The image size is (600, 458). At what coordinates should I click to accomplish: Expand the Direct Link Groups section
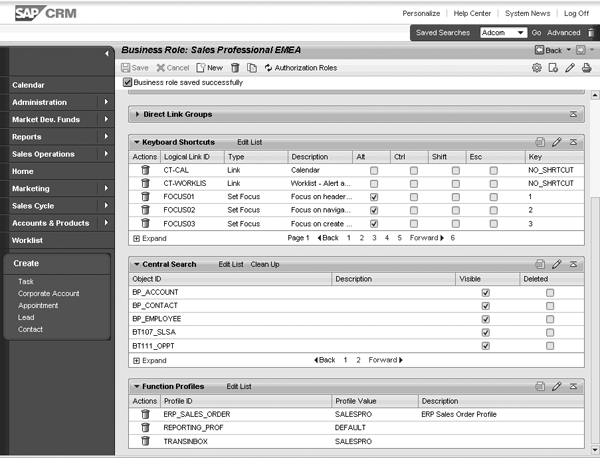tap(136, 115)
